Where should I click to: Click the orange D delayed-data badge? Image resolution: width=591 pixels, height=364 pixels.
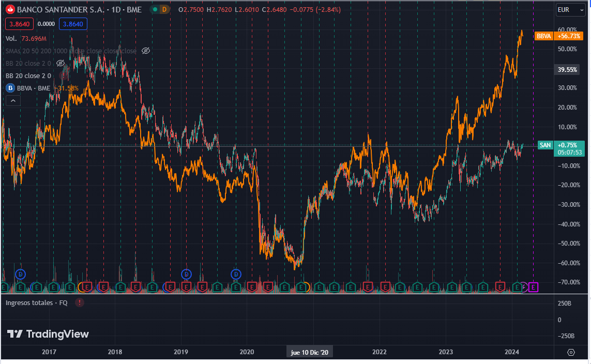[164, 9]
